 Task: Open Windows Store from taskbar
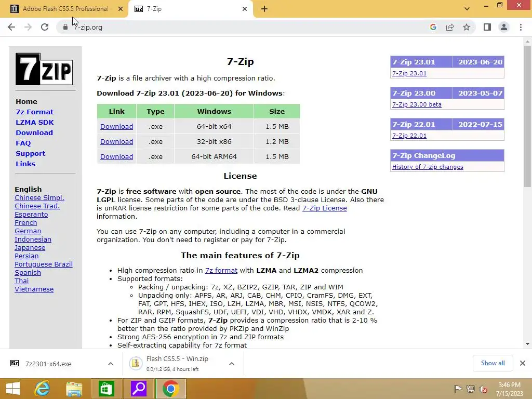point(106,389)
